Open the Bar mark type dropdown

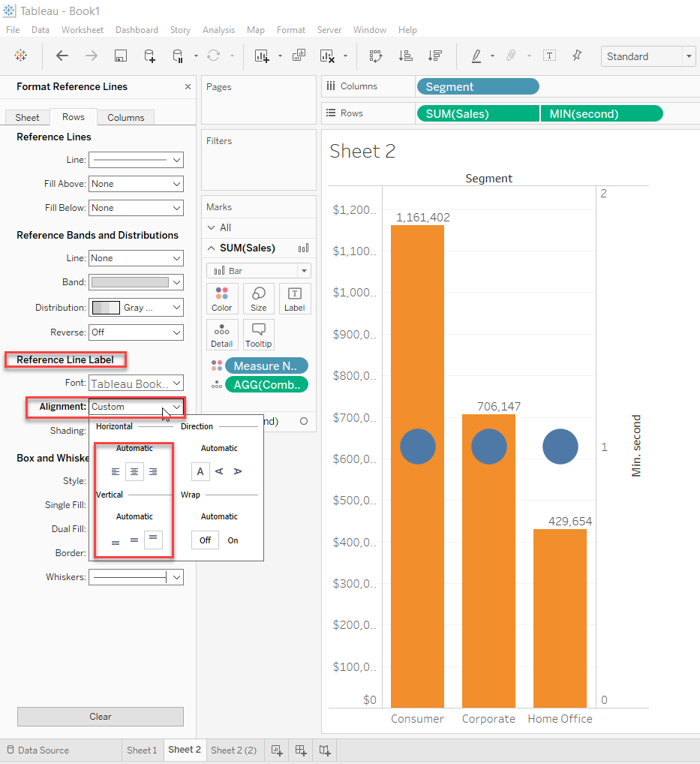point(259,271)
